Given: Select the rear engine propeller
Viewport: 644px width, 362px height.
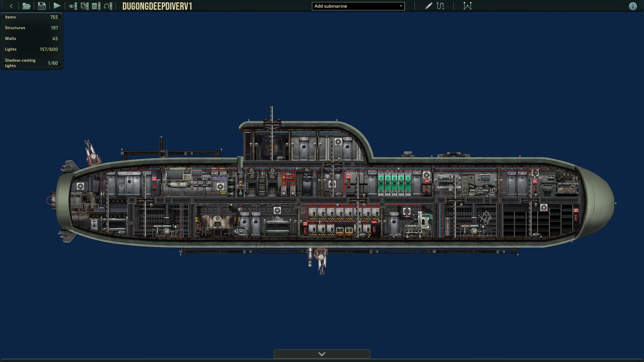Looking at the screenshot, I should coord(52,200).
